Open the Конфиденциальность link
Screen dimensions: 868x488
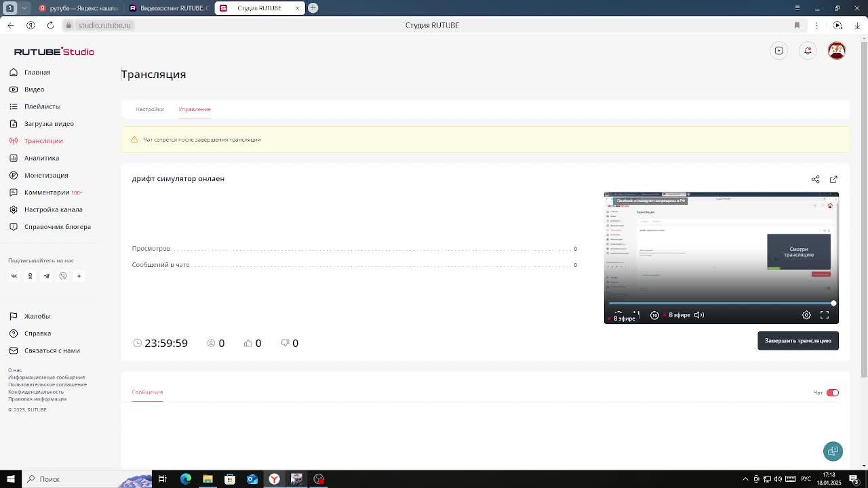tap(36, 392)
